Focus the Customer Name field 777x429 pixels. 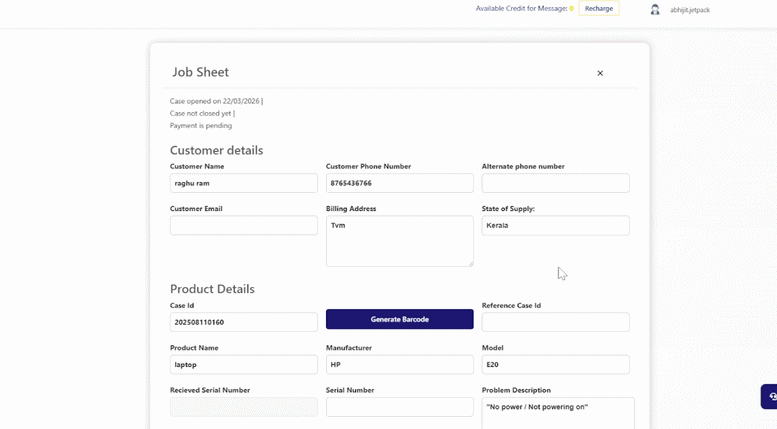244,183
